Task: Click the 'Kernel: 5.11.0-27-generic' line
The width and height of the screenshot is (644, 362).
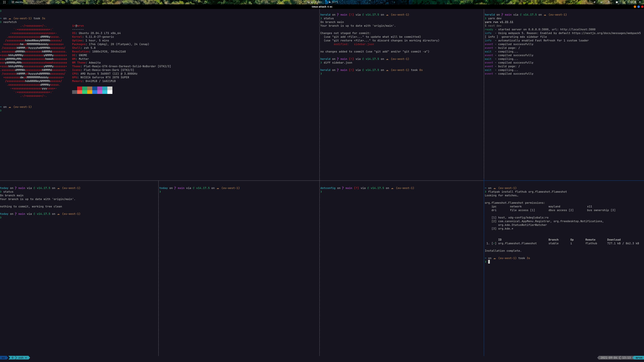Action: (x=93, y=37)
